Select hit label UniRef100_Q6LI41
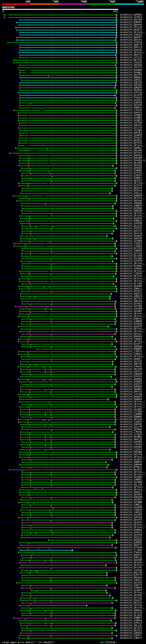 point(131,625)
